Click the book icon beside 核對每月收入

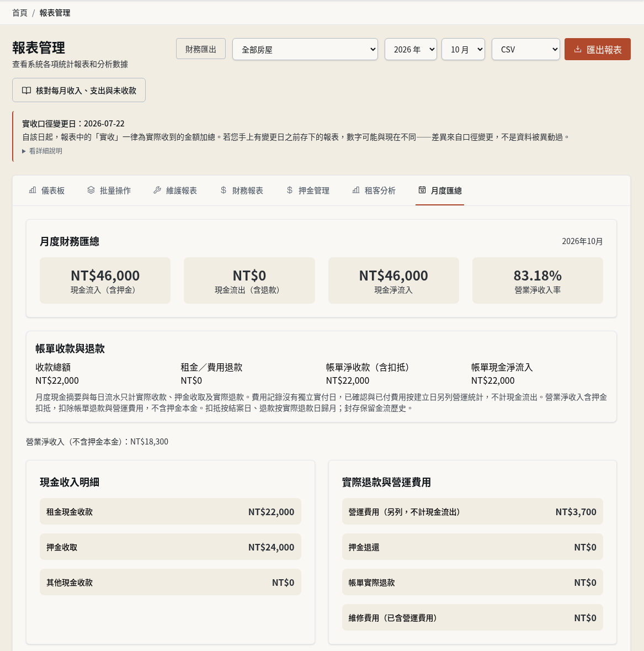[26, 91]
